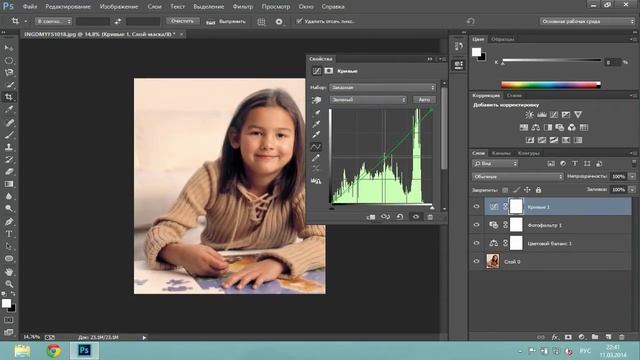Select the Crop tool in the toolbox
The height and width of the screenshot is (360, 640).
pyautogui.click(x=9, y=97)
